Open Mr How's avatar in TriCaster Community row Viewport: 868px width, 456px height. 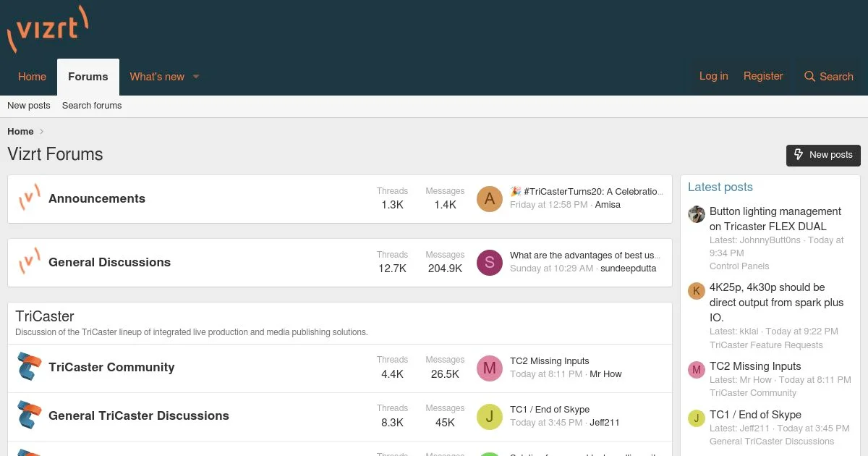[490, 368]
